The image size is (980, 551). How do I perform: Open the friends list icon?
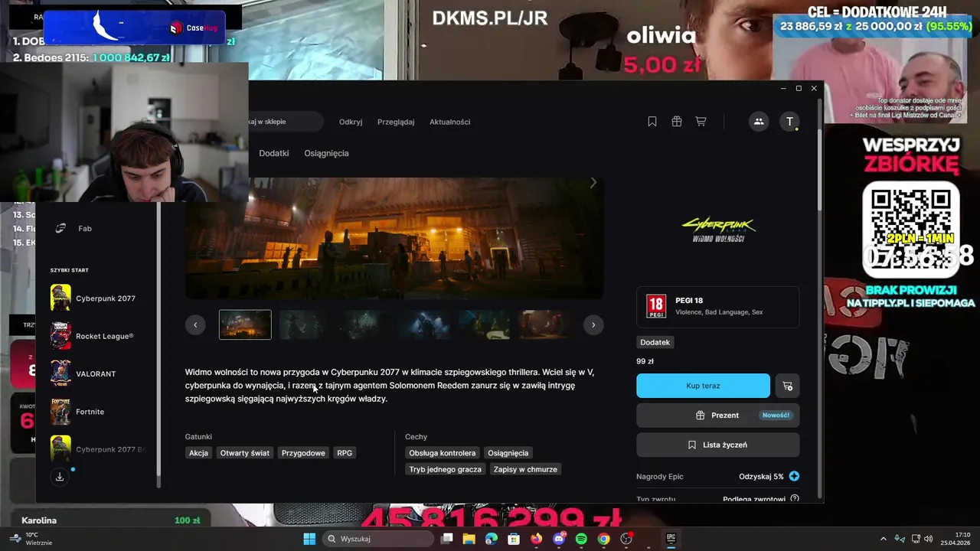(x=759, y=122)
